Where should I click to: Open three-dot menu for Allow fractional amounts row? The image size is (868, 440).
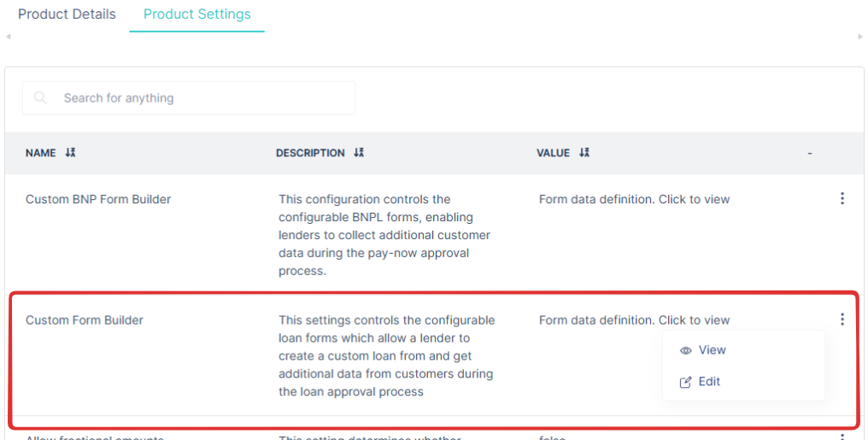click(x=842, y=437)
